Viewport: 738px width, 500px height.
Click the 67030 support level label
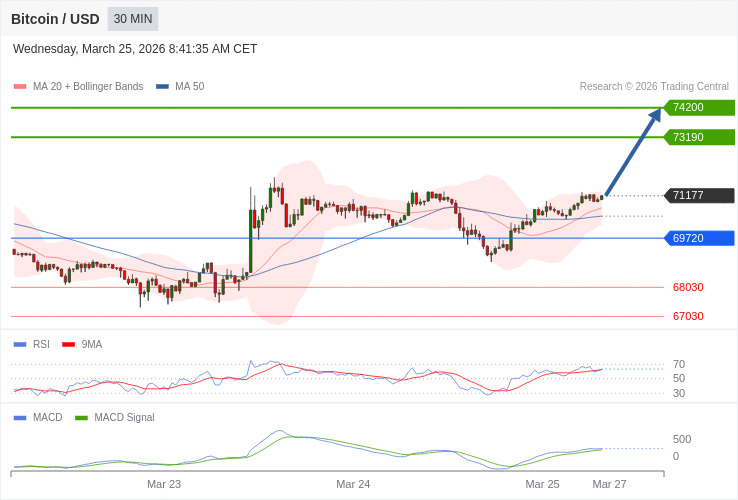[688, 317]
